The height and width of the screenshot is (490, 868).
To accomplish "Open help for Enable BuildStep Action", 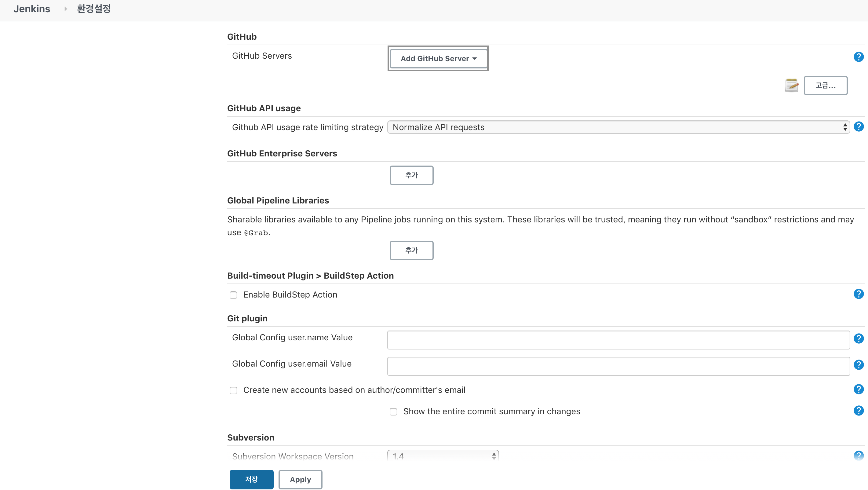I will click(858, 294).
